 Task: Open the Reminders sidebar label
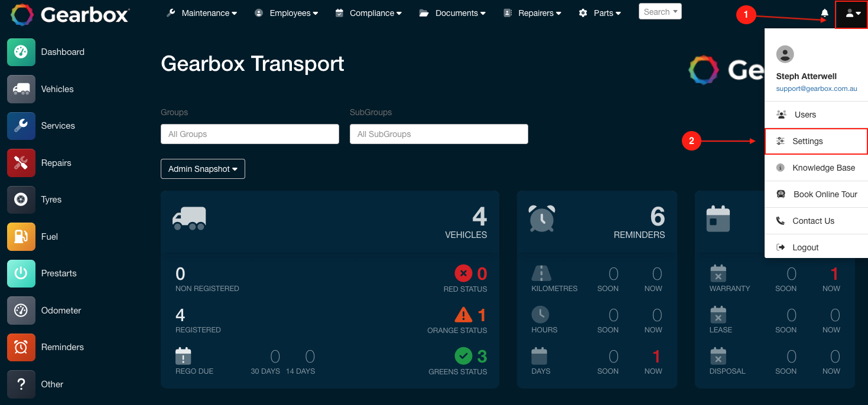pos(62,347)
